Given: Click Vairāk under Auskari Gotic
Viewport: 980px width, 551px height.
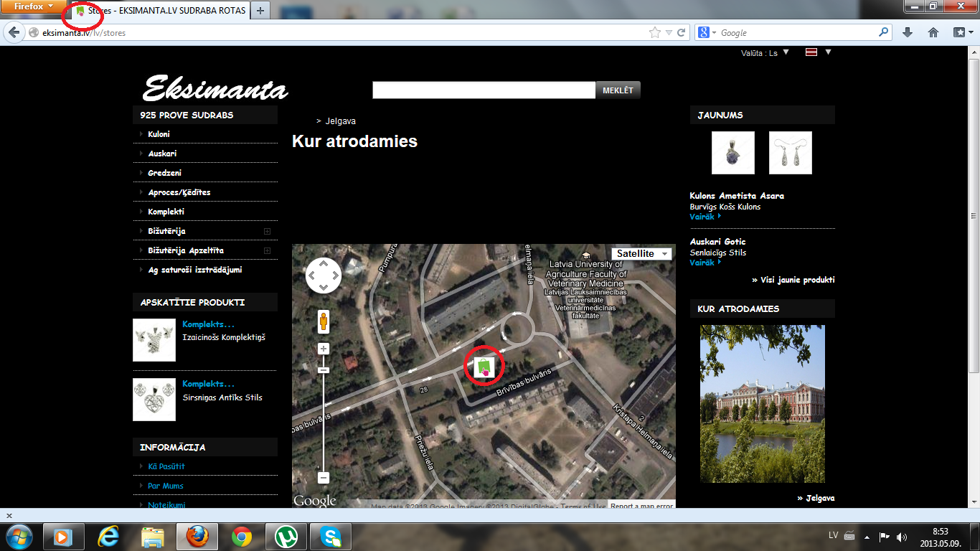Looking at the screenshot, I should 705,263.
